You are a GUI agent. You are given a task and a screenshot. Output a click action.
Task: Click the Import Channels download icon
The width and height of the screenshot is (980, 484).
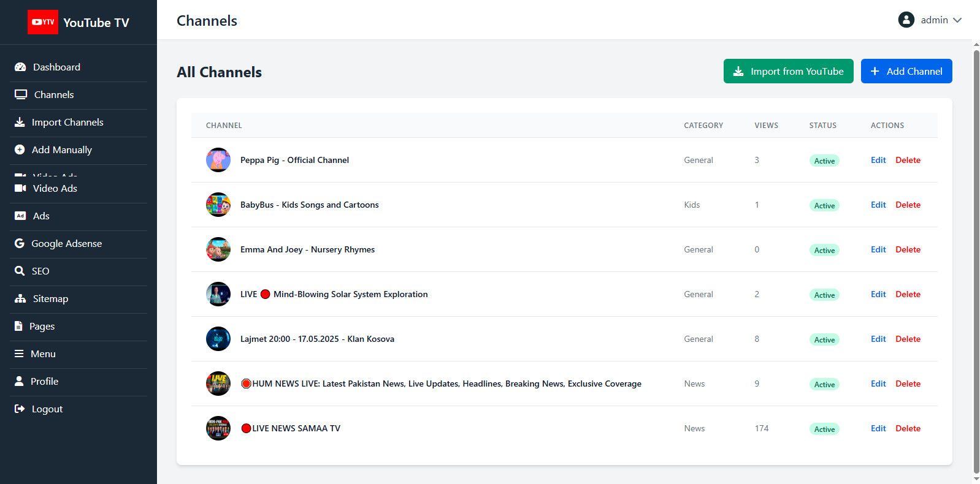(x=20, y=123)
